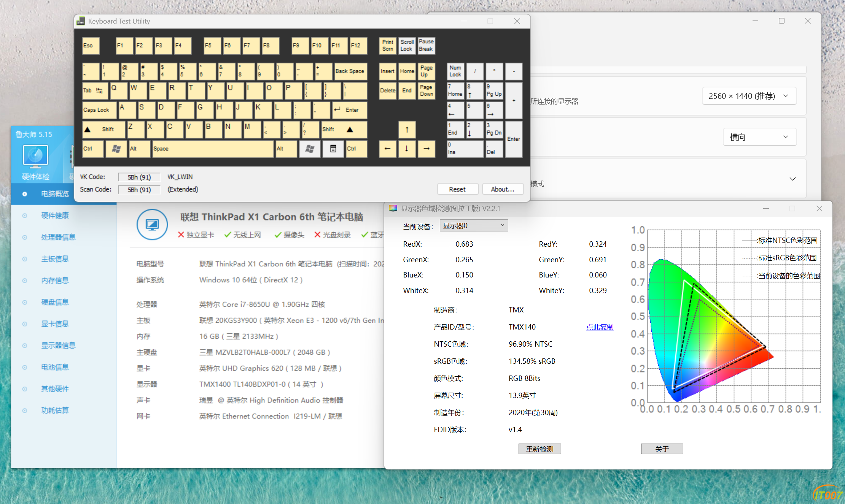The image size is (845, 504).
Task: Expand the 模式 settings row chevron
Action: point(792,179)
